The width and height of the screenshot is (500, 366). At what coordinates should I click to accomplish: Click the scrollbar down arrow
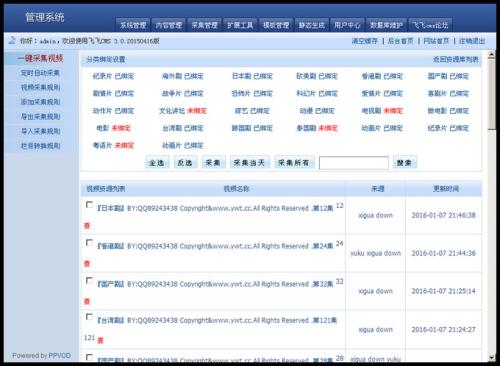pos(492,358)
